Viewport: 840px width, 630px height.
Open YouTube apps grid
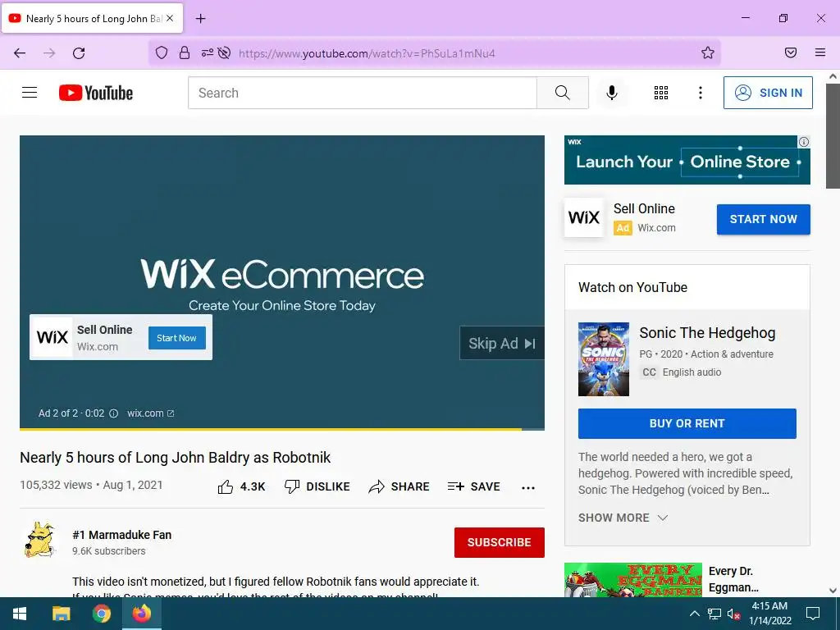[x=661, y=93]
